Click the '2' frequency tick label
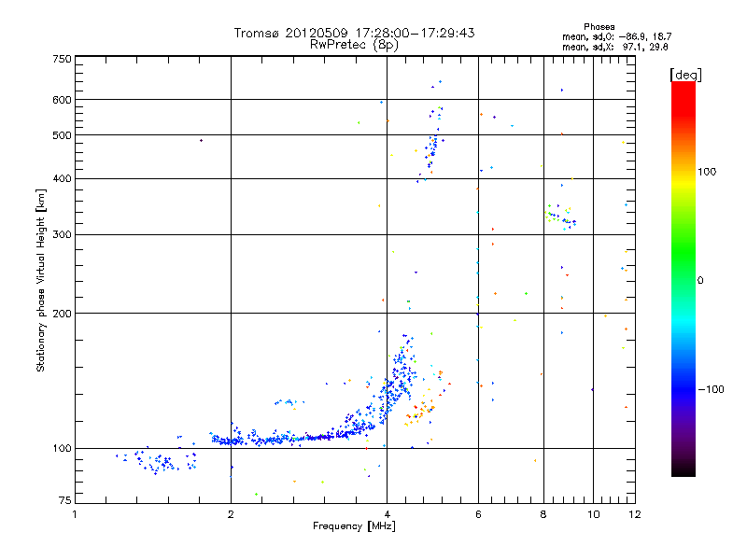 [x=231, y=514]
